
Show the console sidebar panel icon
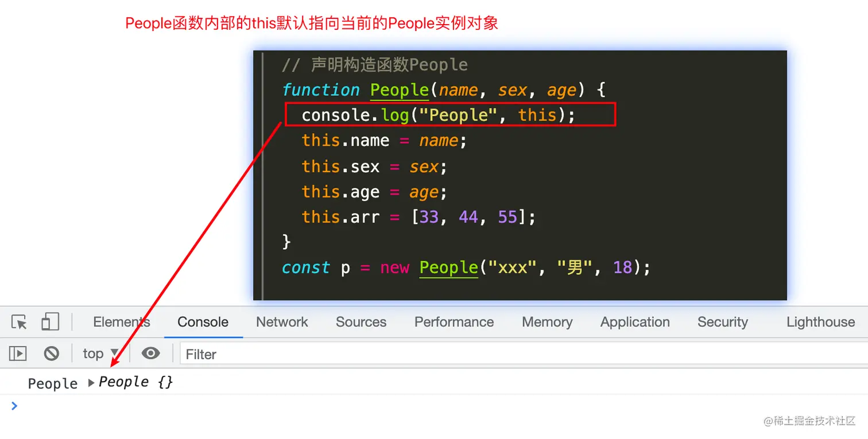point(18,353)
